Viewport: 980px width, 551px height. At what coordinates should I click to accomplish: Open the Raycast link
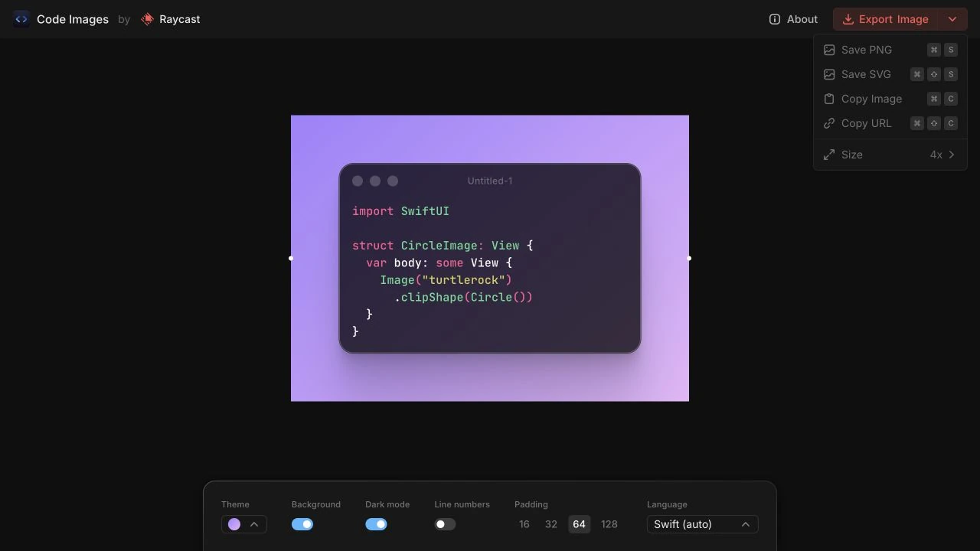click(x=171, y=19)
